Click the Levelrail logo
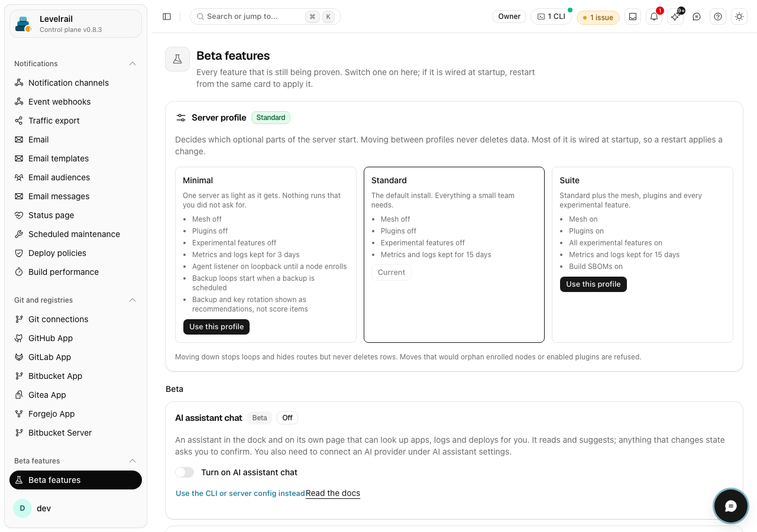This screenshot has width=757, height=532. (x=24, y=24)
